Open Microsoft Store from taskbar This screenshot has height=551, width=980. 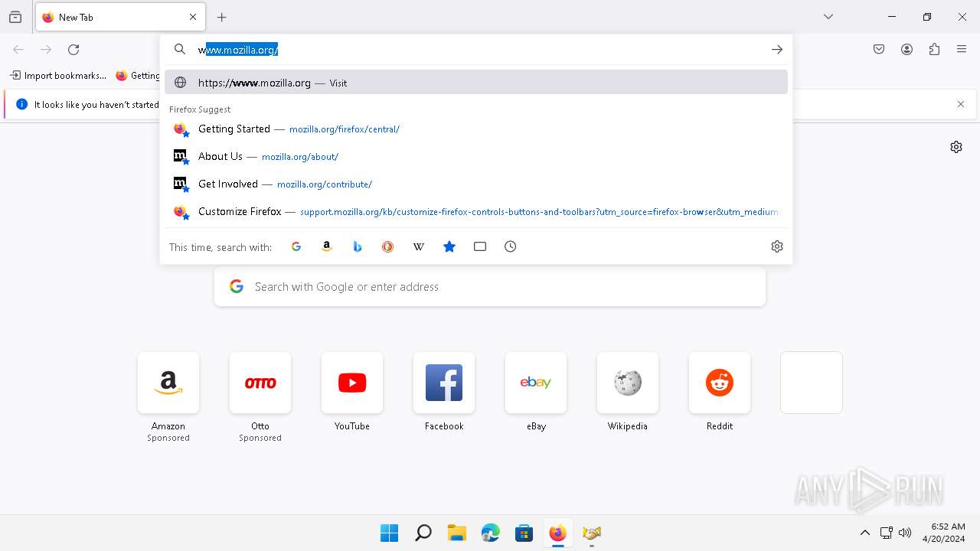(x=524, y=533)
